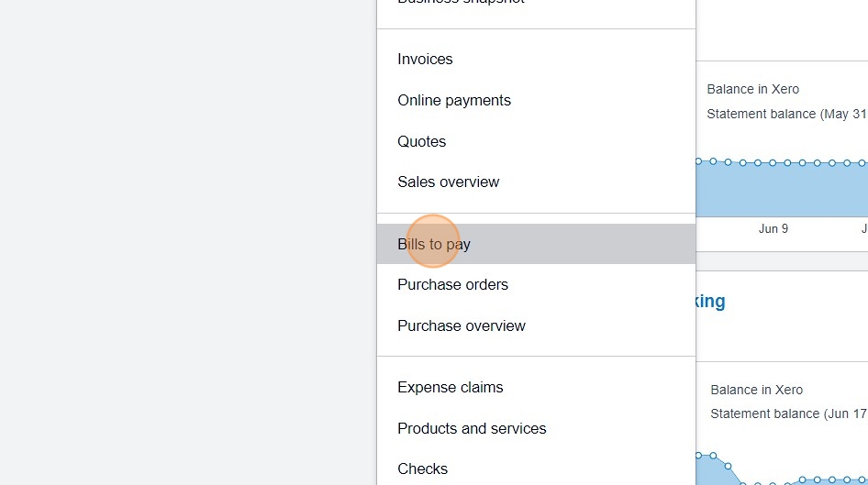Open the Sales overview menu entry
Screen dimensions: 868x485
[448, 182]
